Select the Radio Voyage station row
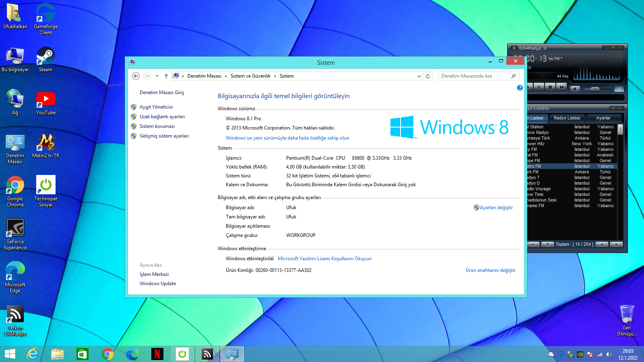644x362 pixels. click(572, 189)
